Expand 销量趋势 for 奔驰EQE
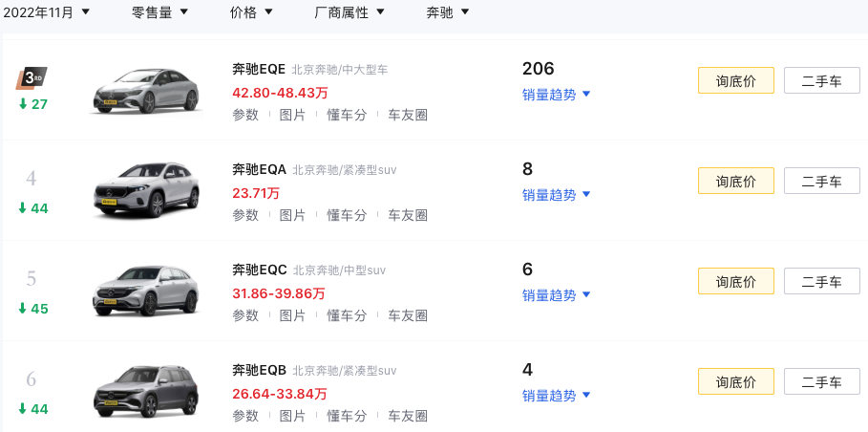This screenshot has width=868, height=432. point(557,94)
